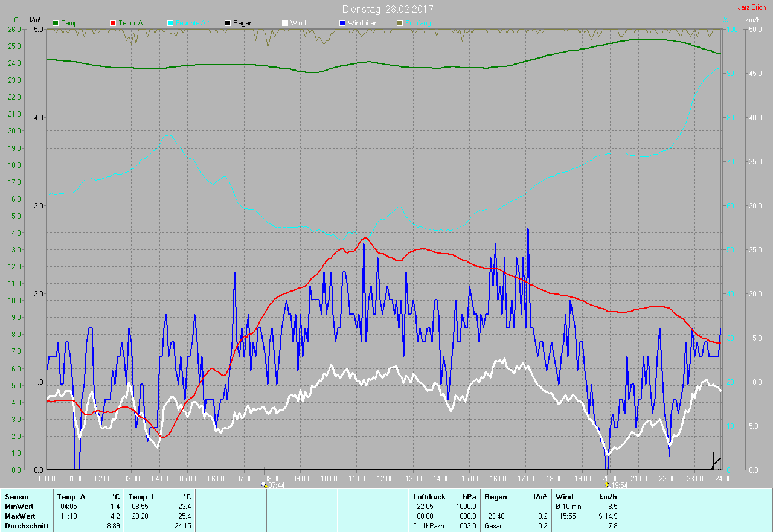Screen dimensions: 773x532
Task: Click the red Jarz Erich author text
Action: click(751, 7)
